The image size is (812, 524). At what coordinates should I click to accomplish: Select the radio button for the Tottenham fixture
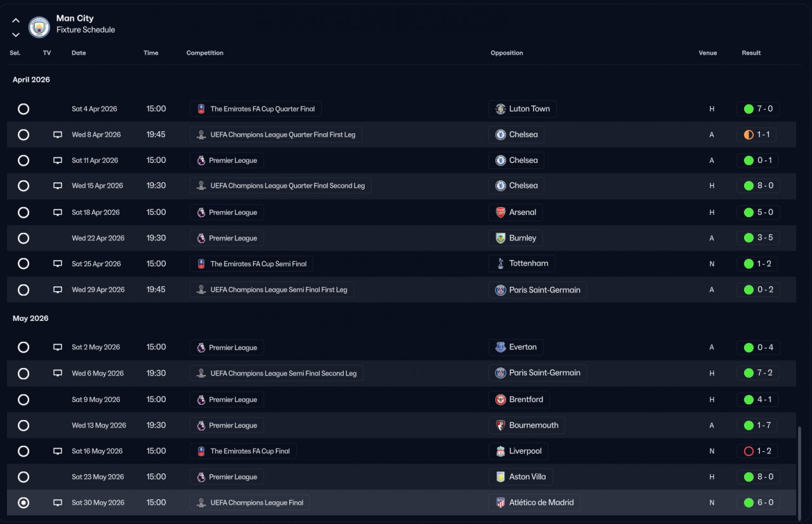(x=23, y=264)
